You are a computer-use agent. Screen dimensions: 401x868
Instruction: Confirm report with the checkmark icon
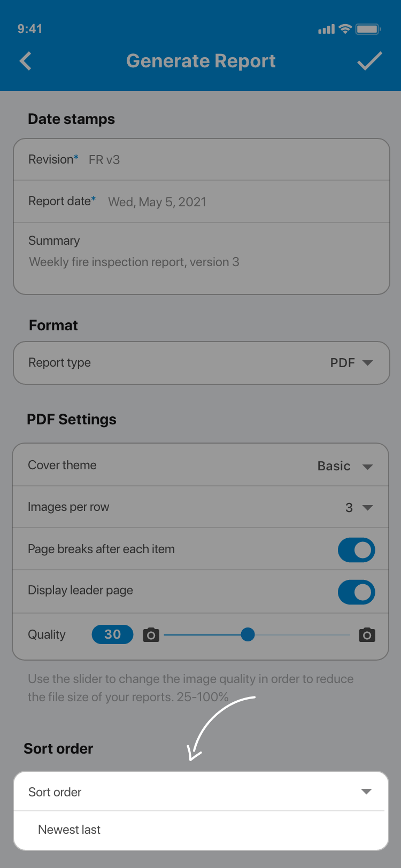369,61
